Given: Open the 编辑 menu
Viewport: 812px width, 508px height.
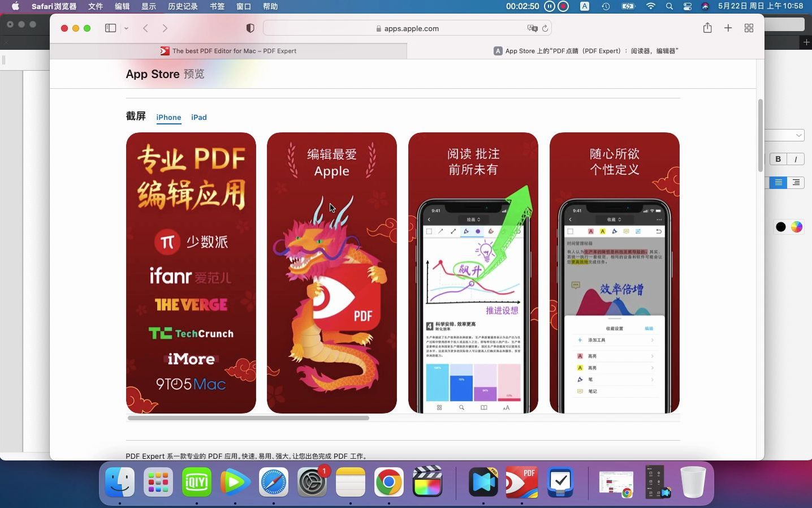Looking at the screenshot, I should [122, 6].
